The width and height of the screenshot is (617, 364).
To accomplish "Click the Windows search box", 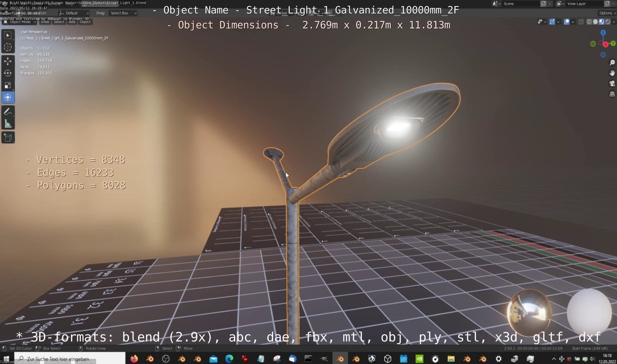I will [x=70, y=359].
